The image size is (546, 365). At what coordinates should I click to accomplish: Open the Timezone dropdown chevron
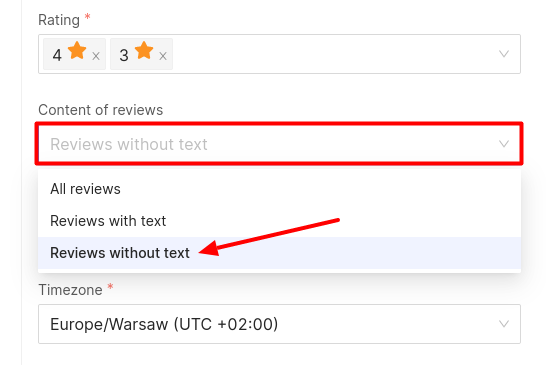click(504, 324)
